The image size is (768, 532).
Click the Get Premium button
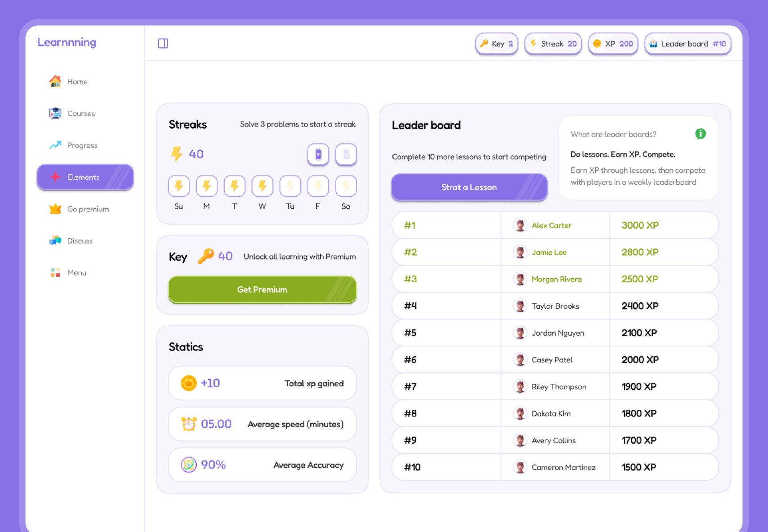(x=262, y=289)
